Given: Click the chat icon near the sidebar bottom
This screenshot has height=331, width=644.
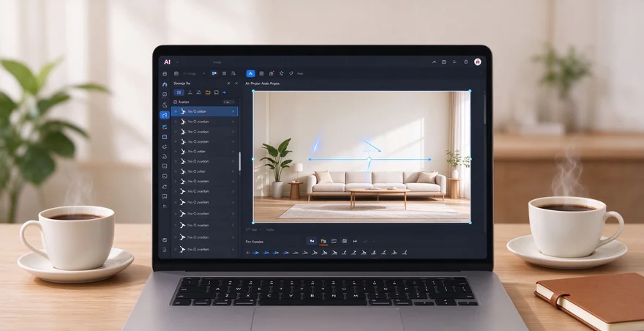Looking at the screenshot, I should click(x=165, y=239).
